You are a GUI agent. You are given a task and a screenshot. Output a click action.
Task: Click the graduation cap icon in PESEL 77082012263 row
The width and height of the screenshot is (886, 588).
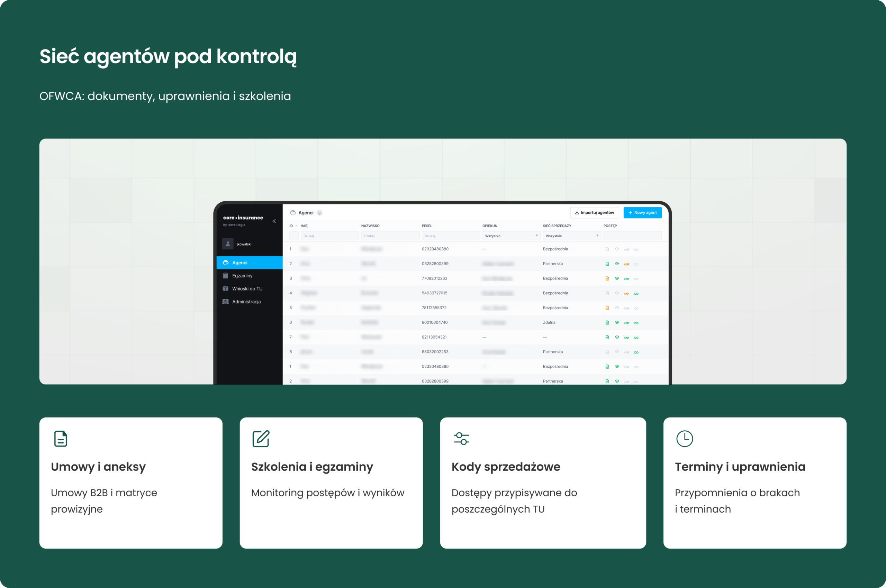616,279
